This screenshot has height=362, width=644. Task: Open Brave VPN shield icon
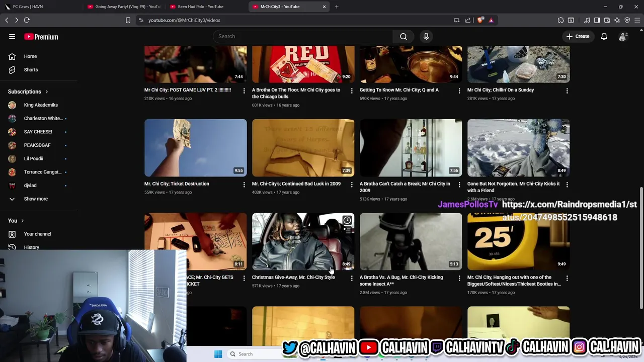627,20
